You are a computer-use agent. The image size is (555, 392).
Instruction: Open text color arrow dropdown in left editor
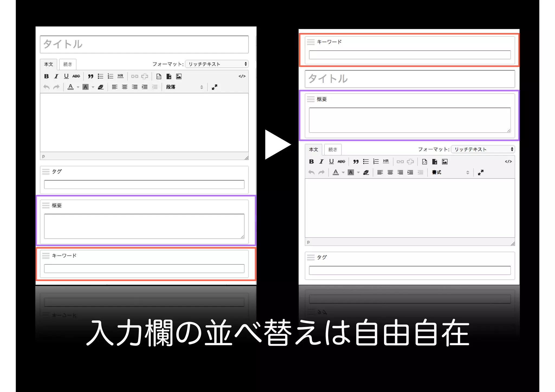click(78, 87)
